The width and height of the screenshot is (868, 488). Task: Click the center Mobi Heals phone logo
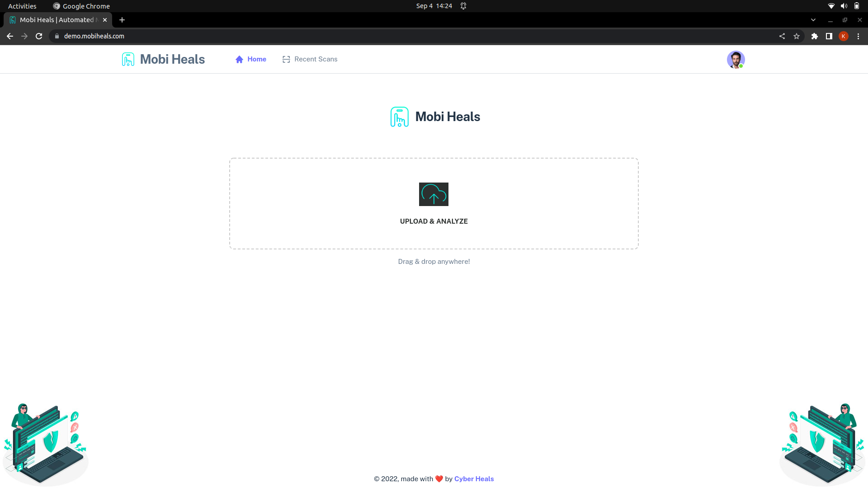coord(400,117)
